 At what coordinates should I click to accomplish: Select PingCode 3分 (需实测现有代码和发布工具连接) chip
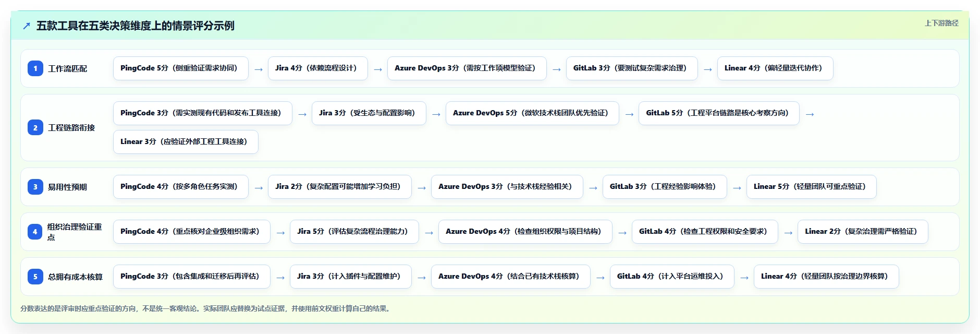coord(203,113)
